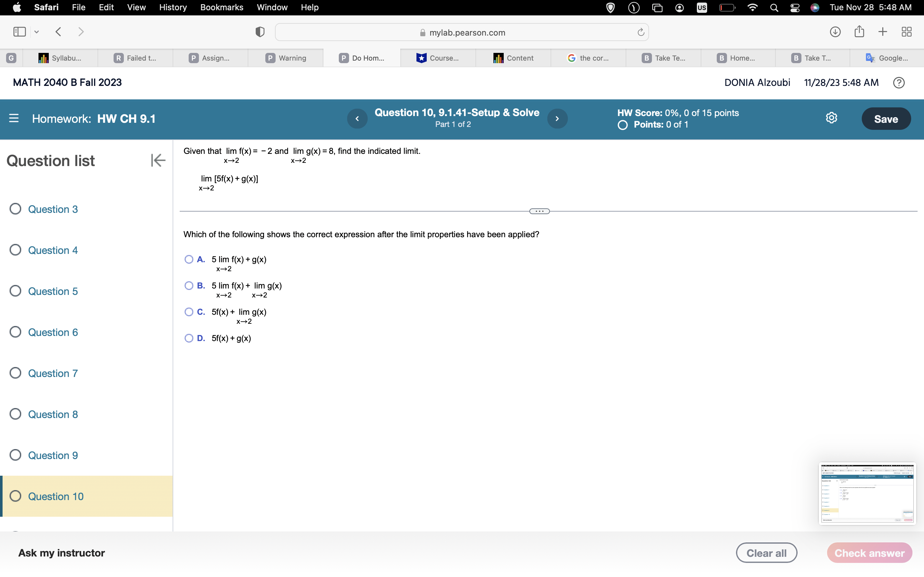This screenshot has width=924, height=577.
Task: Open the Bookmarks menu
Action: [222, 7]
